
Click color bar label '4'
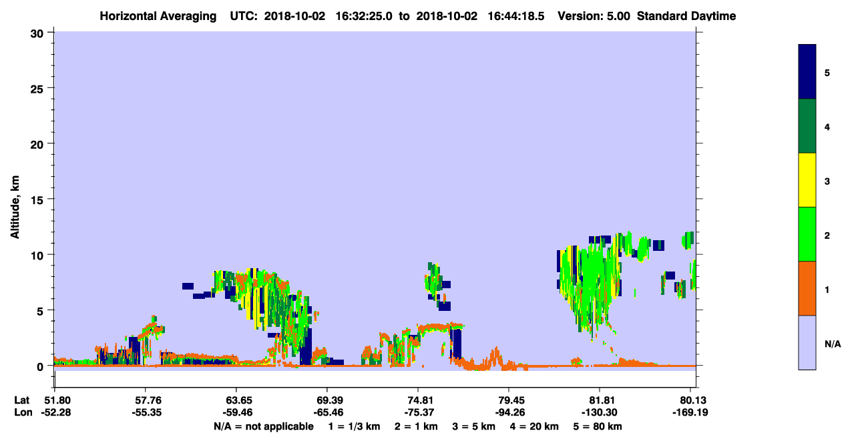coord(827,126)
